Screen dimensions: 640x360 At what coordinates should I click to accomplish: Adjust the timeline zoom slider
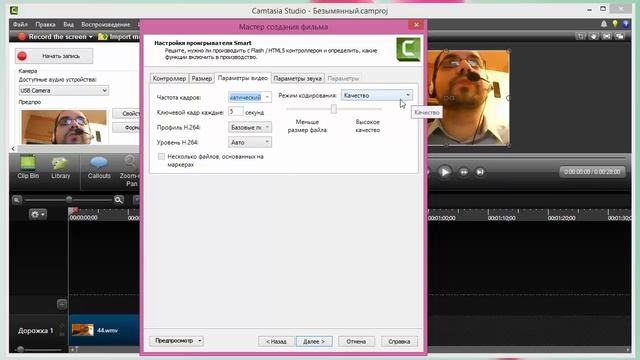(69, 200)
